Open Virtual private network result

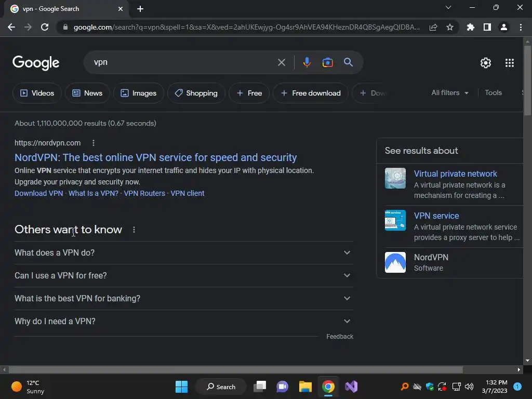455,174
